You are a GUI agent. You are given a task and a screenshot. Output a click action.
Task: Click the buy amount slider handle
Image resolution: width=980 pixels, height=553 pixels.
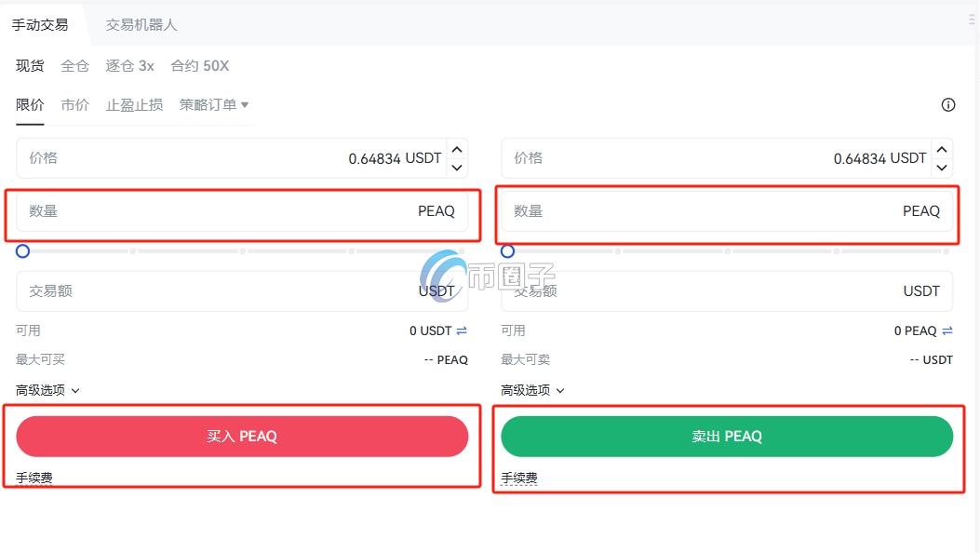[22, 250]
